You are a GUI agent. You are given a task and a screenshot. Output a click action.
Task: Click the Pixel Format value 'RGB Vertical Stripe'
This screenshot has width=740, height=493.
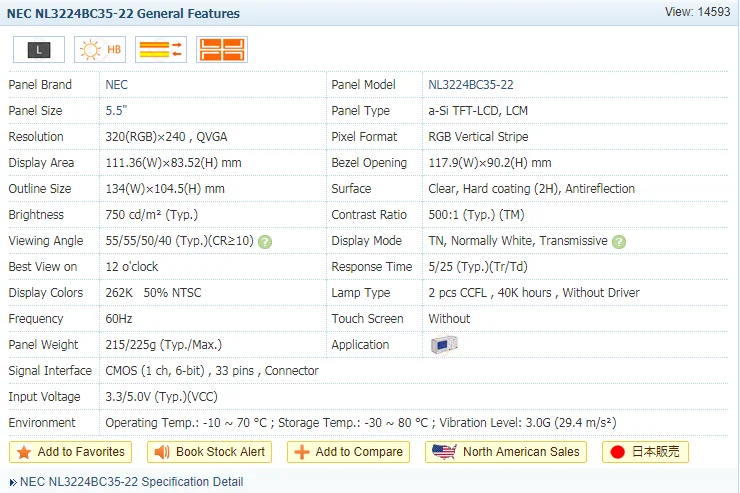point(478,137)
